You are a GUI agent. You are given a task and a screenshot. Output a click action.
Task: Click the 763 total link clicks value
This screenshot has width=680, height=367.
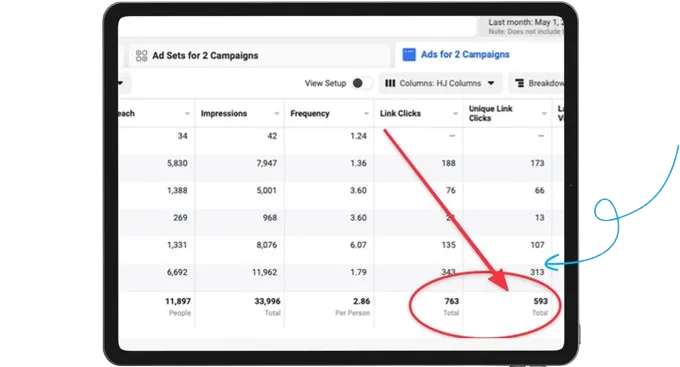[451, 301]
